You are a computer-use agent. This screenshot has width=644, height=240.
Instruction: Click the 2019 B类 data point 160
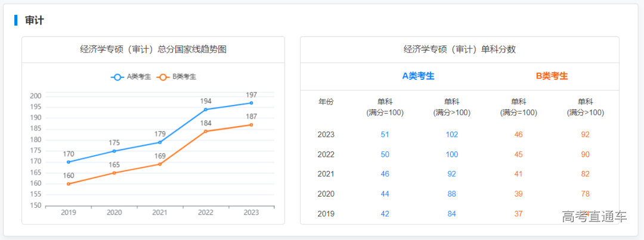coord(69,183)
